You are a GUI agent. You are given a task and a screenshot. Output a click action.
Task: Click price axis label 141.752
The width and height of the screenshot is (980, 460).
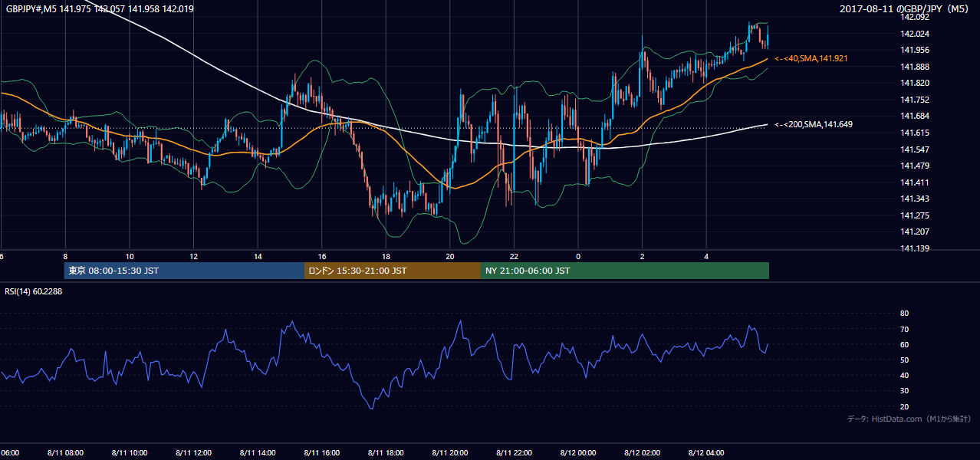click(x=916, y=100)
